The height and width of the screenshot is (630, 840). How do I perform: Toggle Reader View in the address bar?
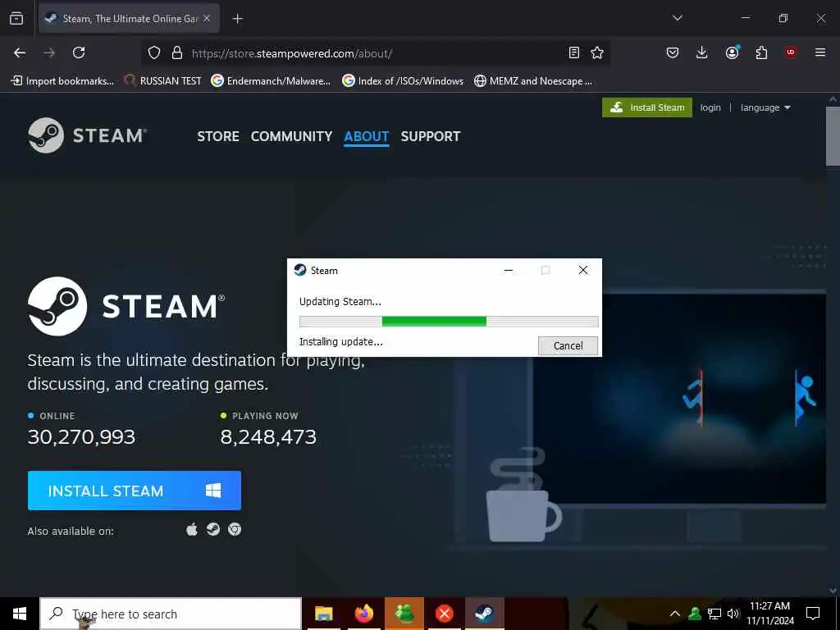[x=573, y=52]
